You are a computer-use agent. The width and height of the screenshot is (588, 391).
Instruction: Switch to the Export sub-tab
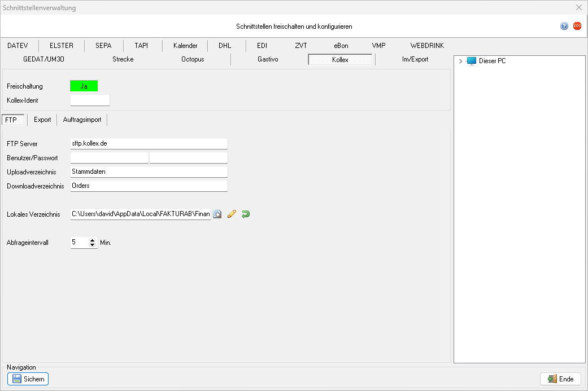coord(42,120)
